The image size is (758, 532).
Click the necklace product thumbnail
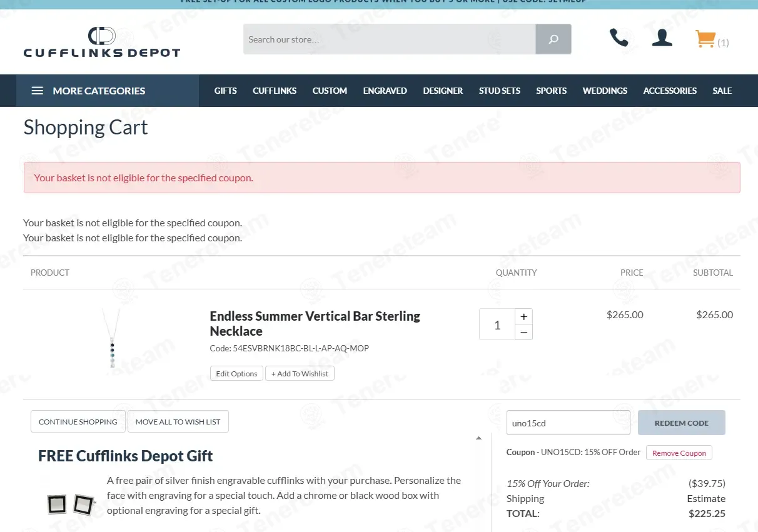pyautogui.click(x=112, y=338)
